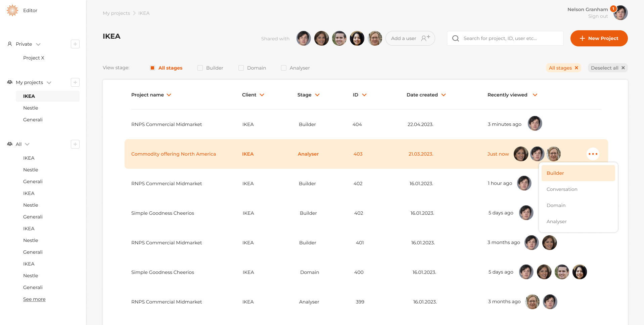Open Nestle under My projects
This screenshot has height=325, width=644.
(x=31, y=108)
